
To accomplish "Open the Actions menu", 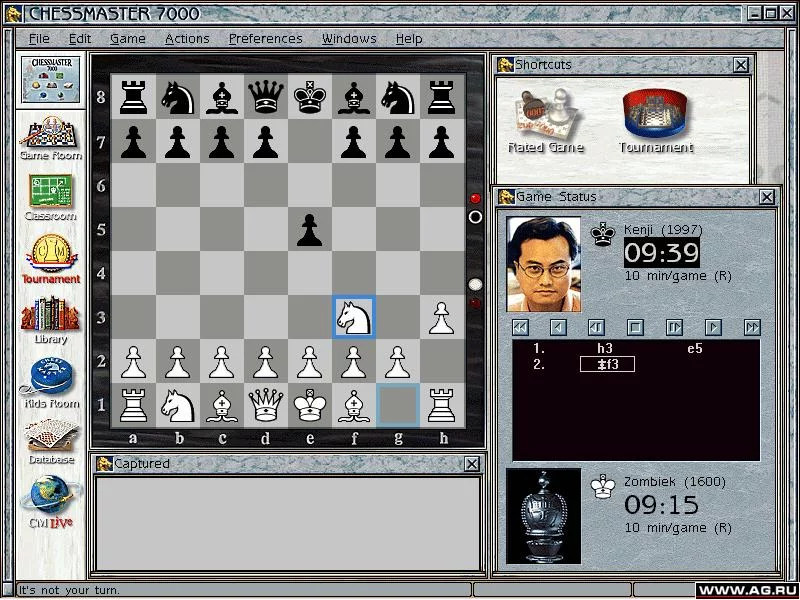I will (x=187, y=39).
